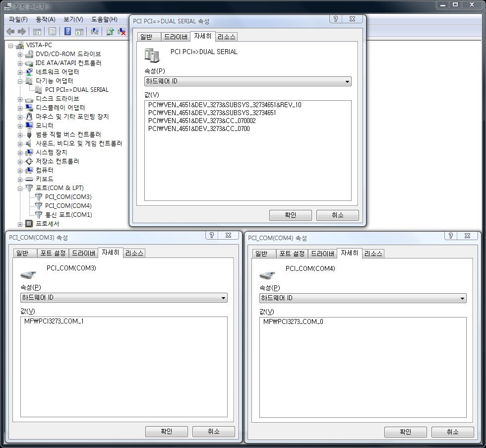Viewport: 486px width, 448px height.
Task: Click the Forward arrow in Device Manager toolbar
Action: coord(22,31)
